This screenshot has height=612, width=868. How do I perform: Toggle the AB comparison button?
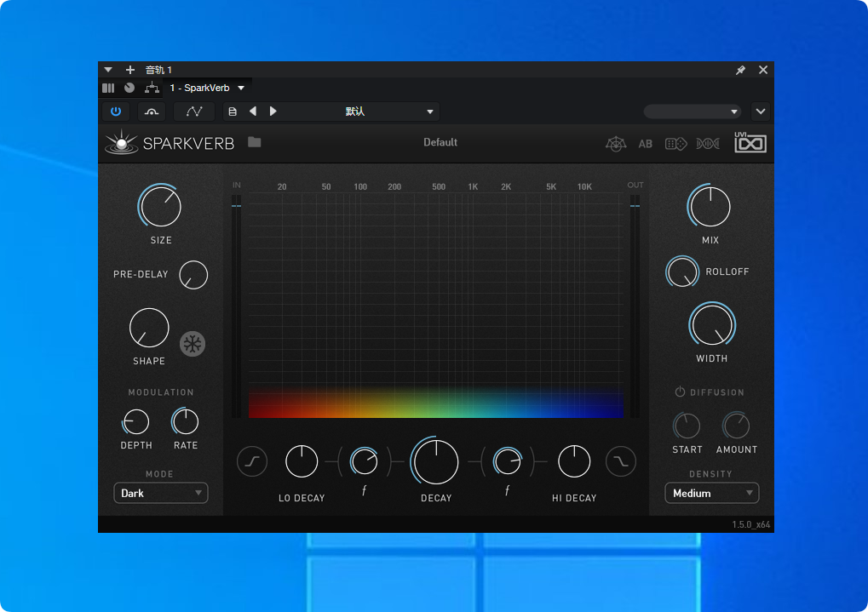coord(646,144)
